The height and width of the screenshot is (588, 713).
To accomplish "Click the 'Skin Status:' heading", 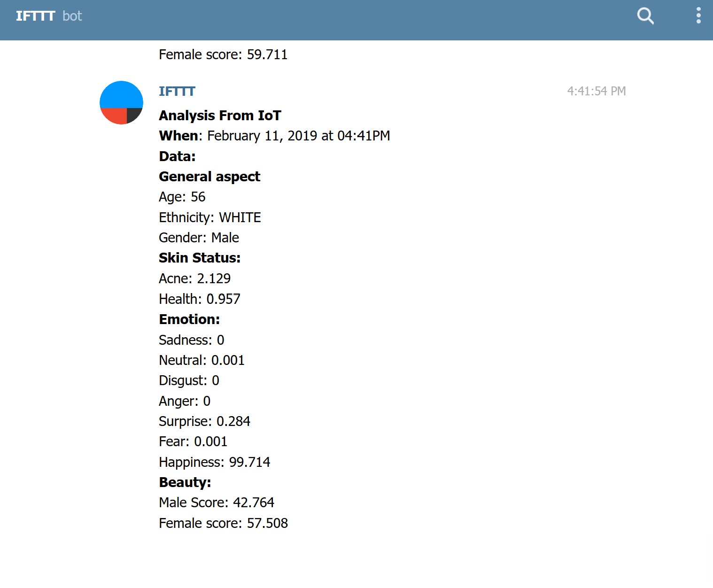I will coord(200,258).
